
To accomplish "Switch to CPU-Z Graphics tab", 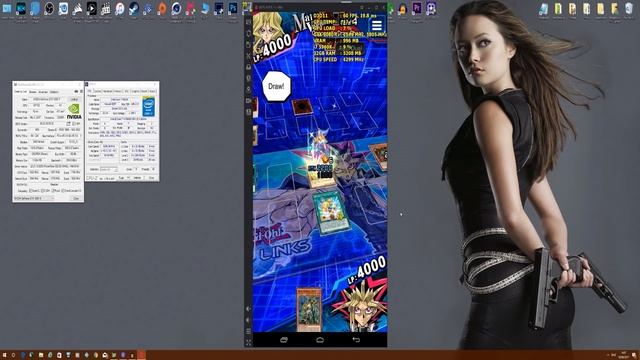I will (x=135, y=91).
